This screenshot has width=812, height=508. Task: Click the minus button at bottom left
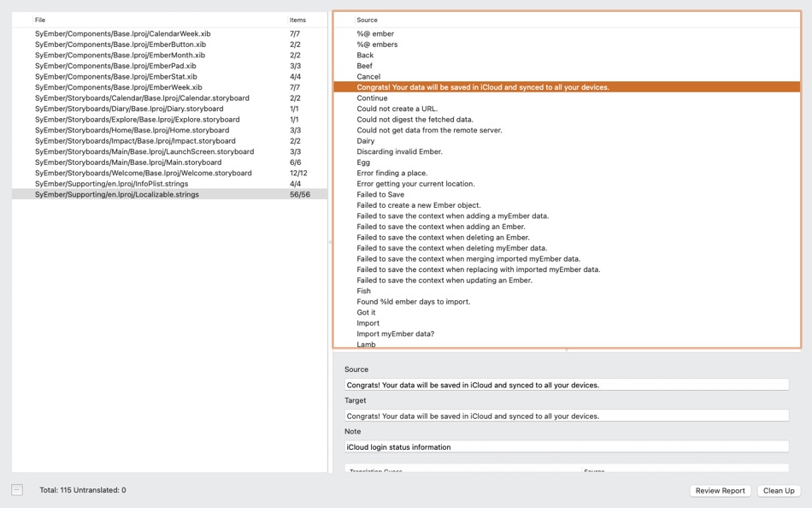(x=17, y=490)
